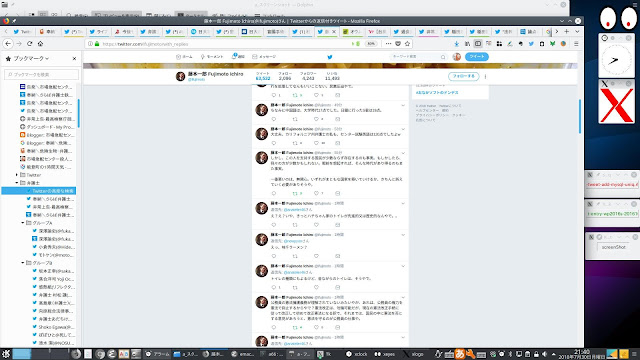This screenshot has width=640, height=360.
Task: Toggle the sidebars toolbar button
Action: [478, 44]
